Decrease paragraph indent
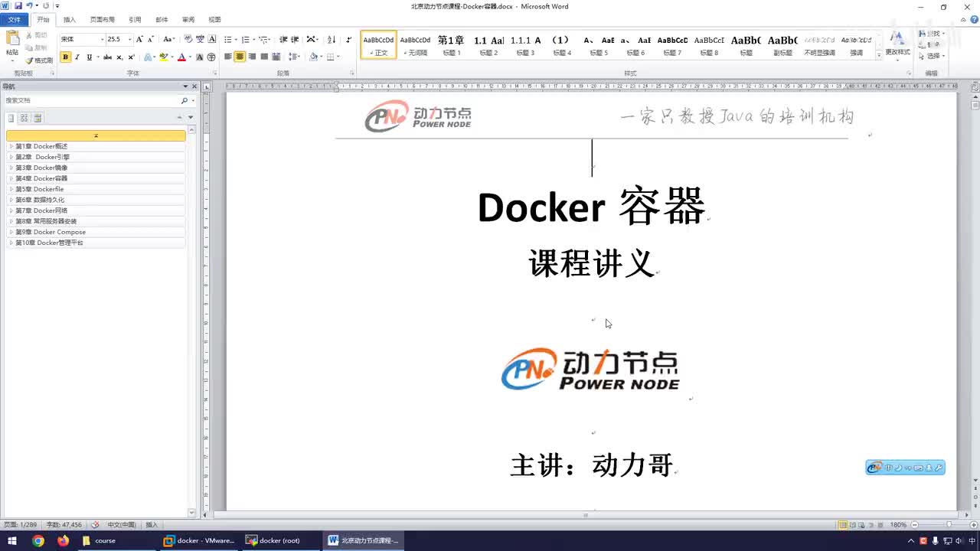The height and width of the screenshot is (551, 980). pos(283,40)
